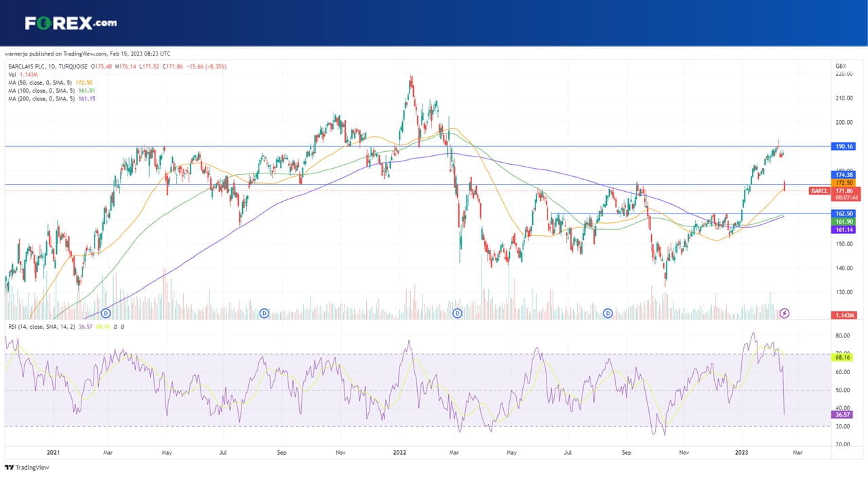Click the orange 172.50 MA price label
Image resolution: width=868 pixels, height=488 pixels.
pos(844,183)
